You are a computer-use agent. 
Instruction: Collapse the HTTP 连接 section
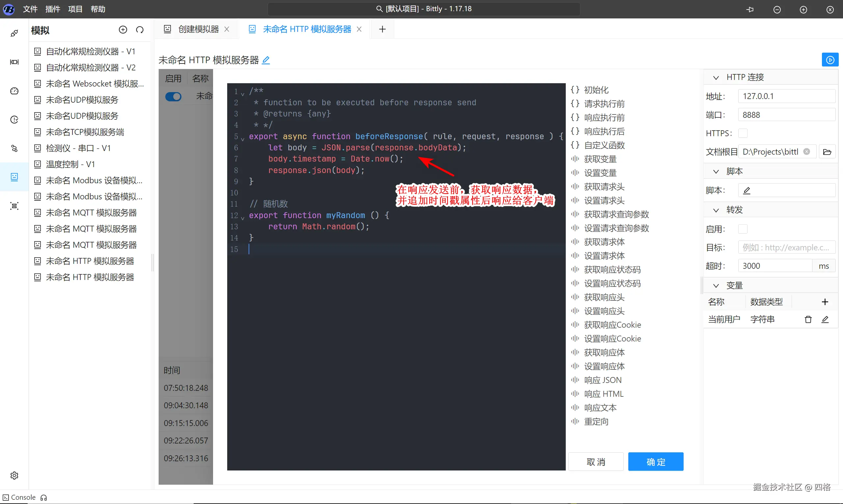click(716, 77)
